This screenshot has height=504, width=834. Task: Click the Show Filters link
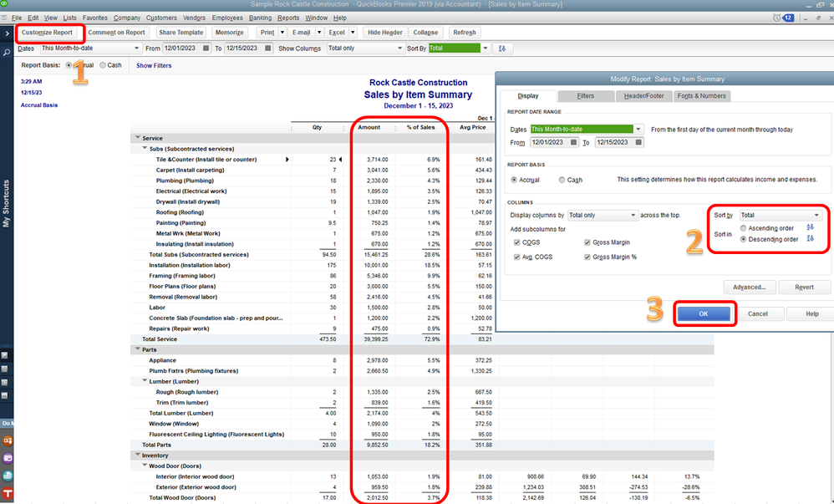(x=154, y=65)
